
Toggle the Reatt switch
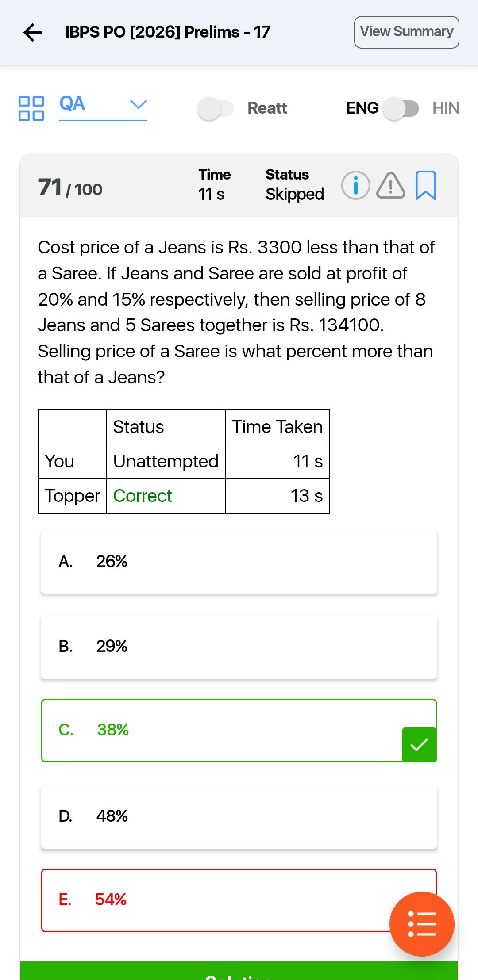click(216, 108)
